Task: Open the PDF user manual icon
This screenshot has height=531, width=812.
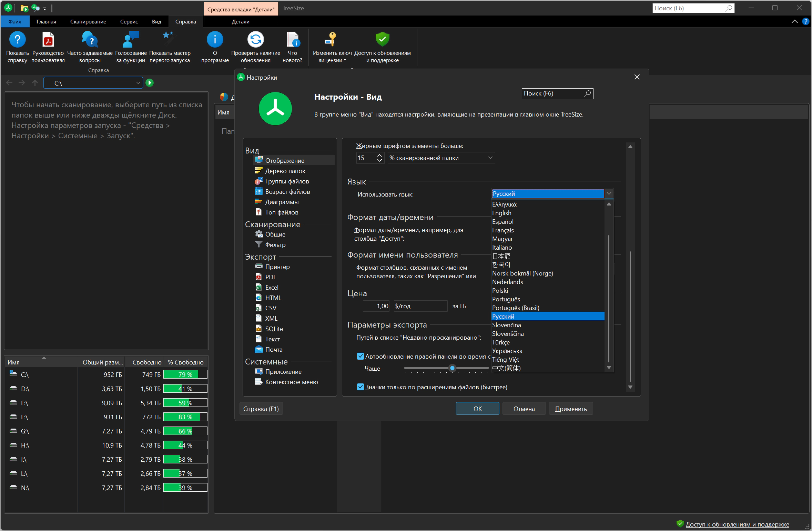Action: (x=48, y=40)
